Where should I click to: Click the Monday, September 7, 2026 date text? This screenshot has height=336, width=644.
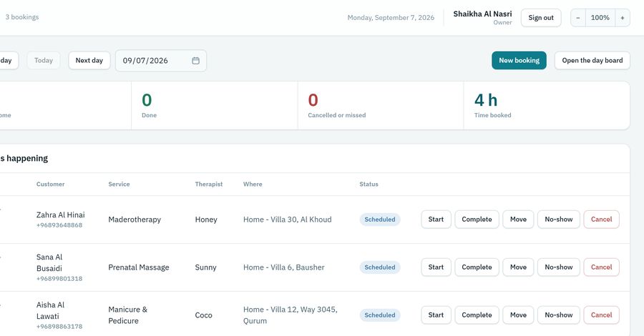click(x=391, y=18)
